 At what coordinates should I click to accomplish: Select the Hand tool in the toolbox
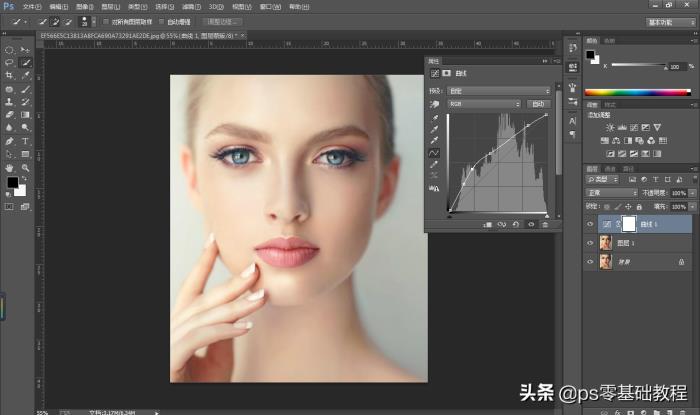[9, 167]
